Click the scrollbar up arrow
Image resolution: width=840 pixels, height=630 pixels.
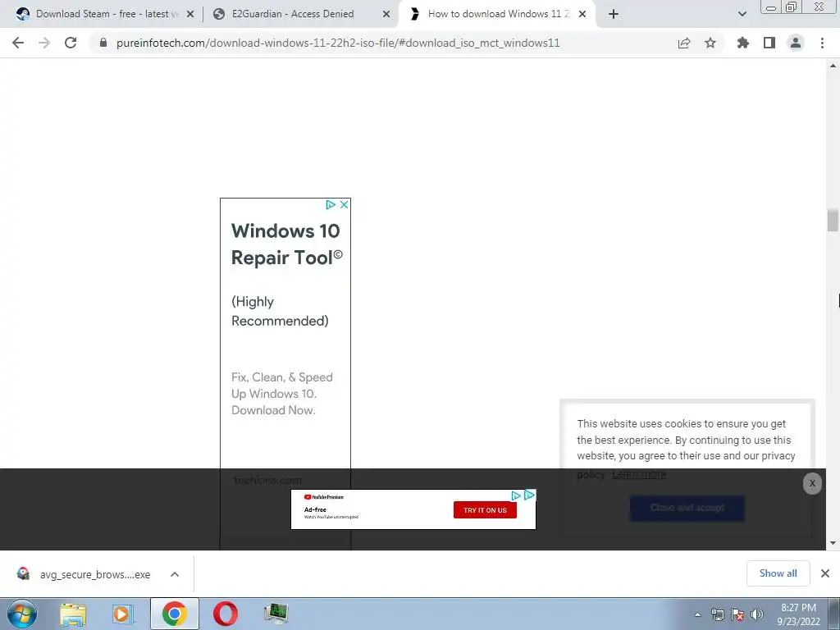click(833, 66)
